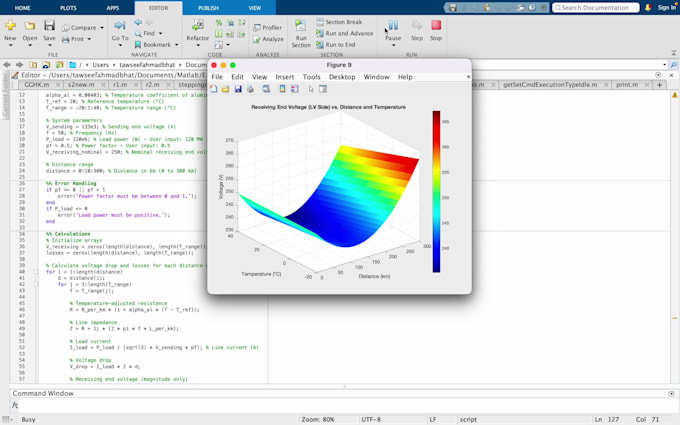The width and height of the screenshot is (680, 425).
Task: Click the Analyze code icon
Action: [x=267, y=39]
